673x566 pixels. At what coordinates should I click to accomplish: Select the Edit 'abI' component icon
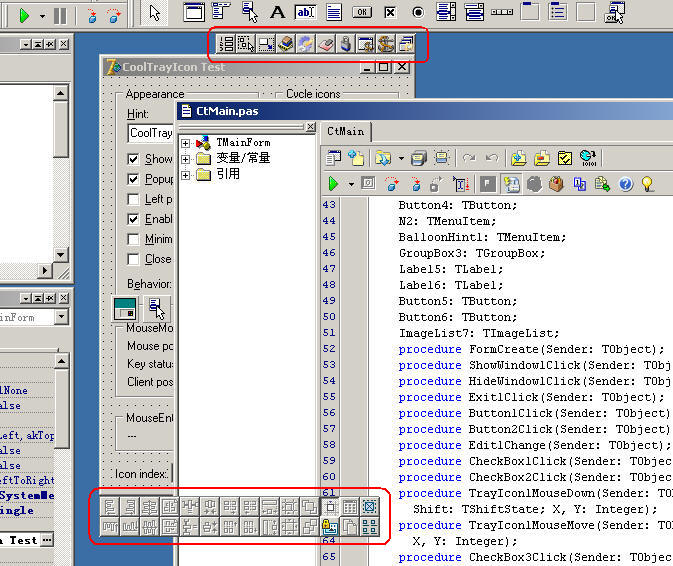[x=305, y=13]
